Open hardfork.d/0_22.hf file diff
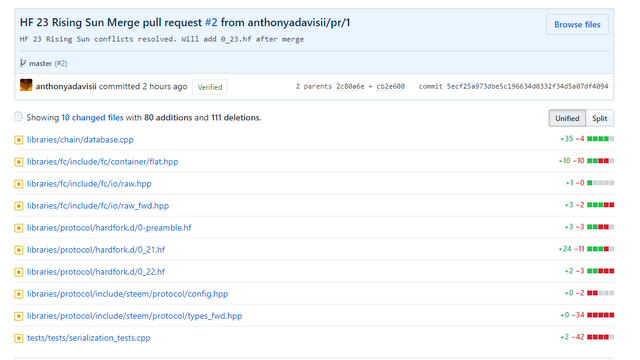The width and height of the screenshot is (640, 360). [96, 272]
